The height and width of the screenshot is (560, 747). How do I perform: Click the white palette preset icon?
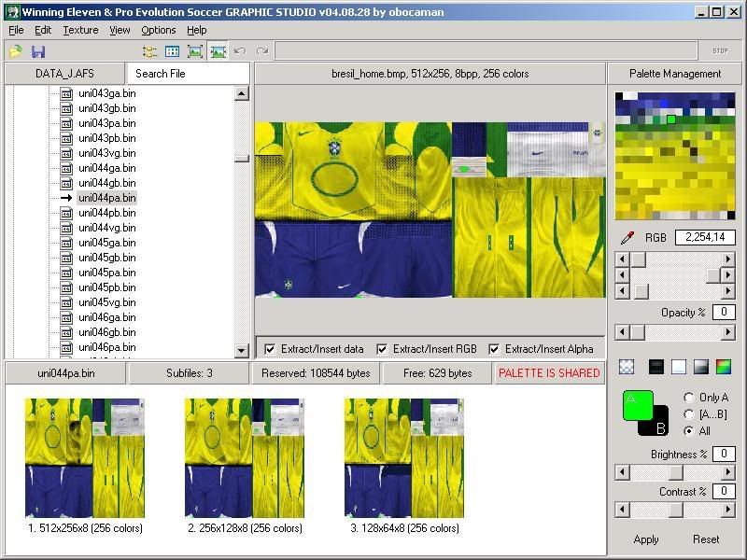[679, 366]
